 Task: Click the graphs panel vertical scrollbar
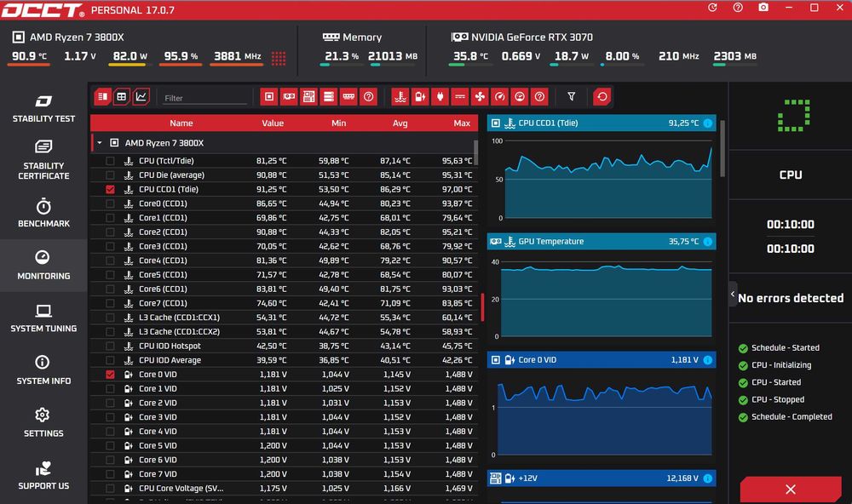(x=722, y=148)
